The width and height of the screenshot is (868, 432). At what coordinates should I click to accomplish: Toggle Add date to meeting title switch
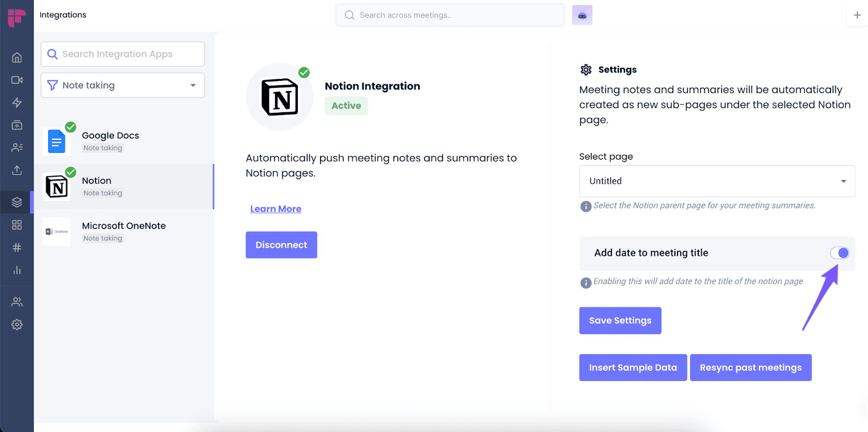[839, 253]
